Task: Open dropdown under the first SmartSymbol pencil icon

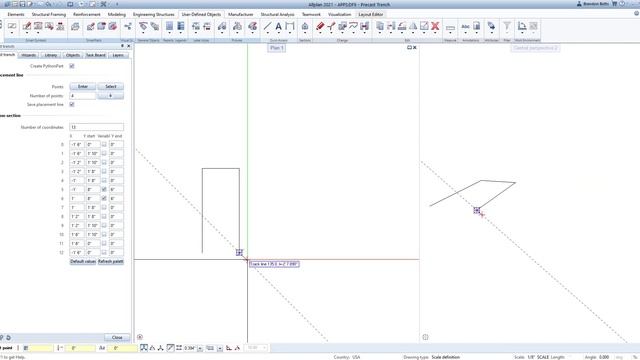Action: (x=27, y=33)
